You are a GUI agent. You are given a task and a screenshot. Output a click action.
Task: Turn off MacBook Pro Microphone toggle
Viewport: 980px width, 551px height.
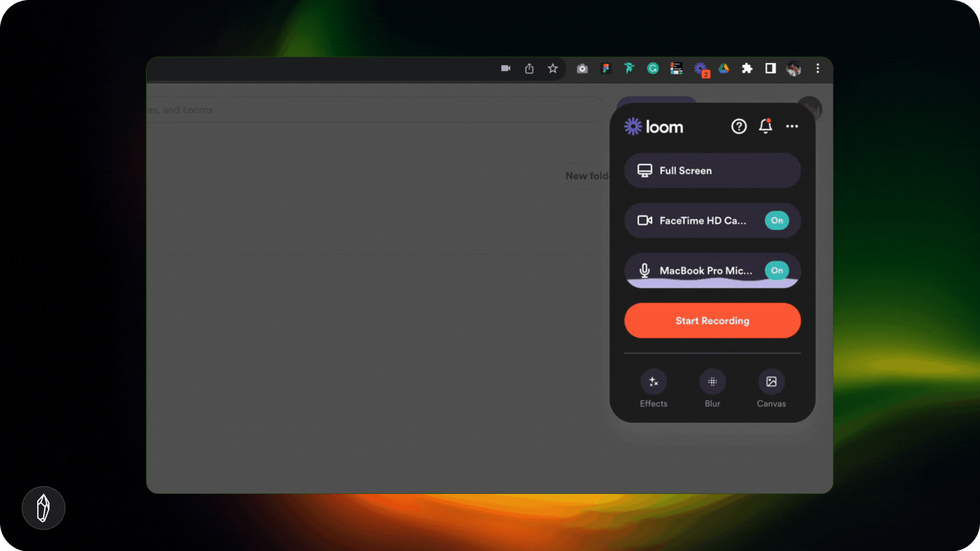pyautogui.click(x=776, y=270)
